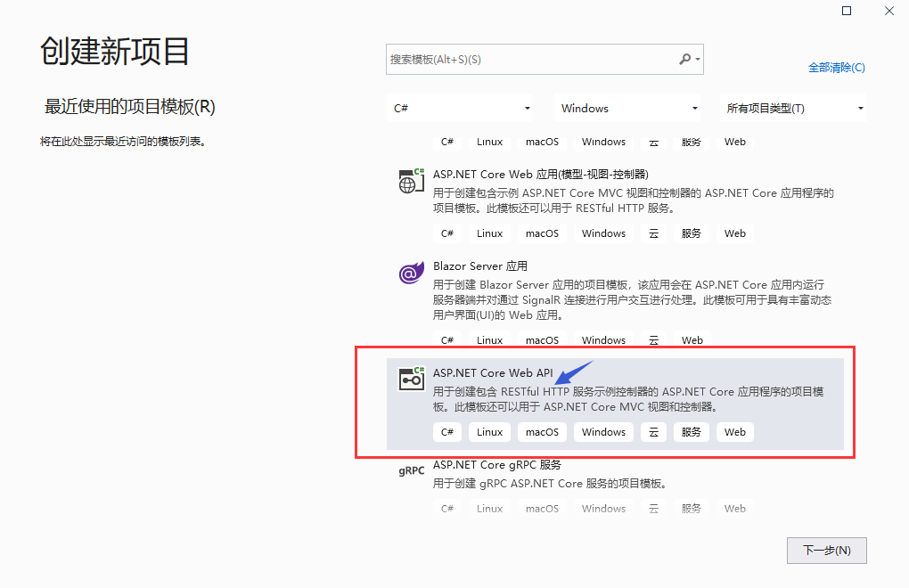This screenshot has width=909, height=588.
Task: Click the Next step button
Action: pos(827,551)
